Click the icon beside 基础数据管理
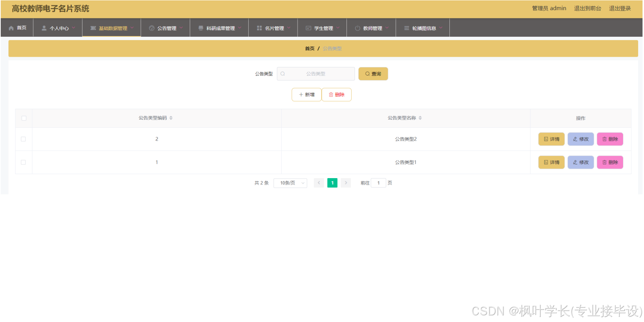This screenshot has height=322, width=644. click(x=93, y=28)
